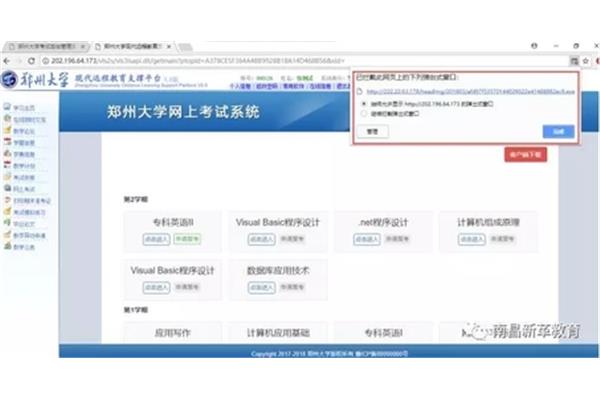Viewport: 600px width, 400px height.
Task: Open a new tab with the new-tab button
Action: point(185,47)
